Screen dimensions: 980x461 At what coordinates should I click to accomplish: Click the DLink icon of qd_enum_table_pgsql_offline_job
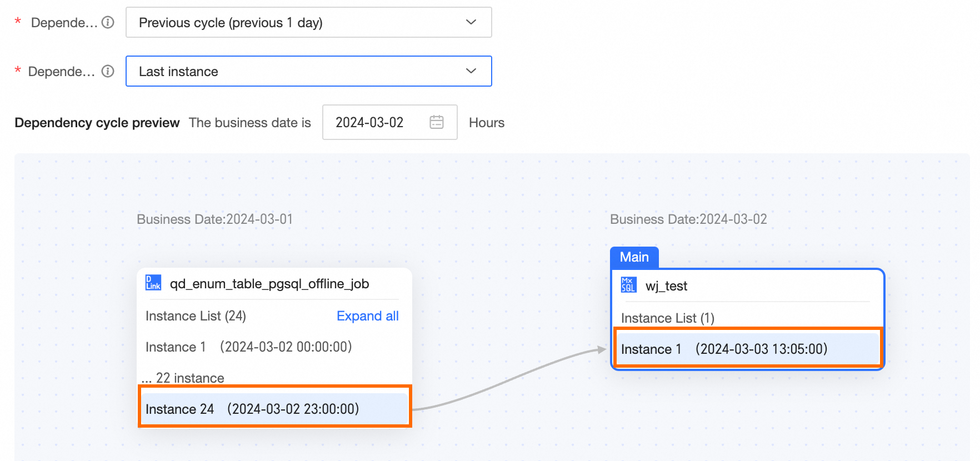pyautogui.click(x=153, y=283)
